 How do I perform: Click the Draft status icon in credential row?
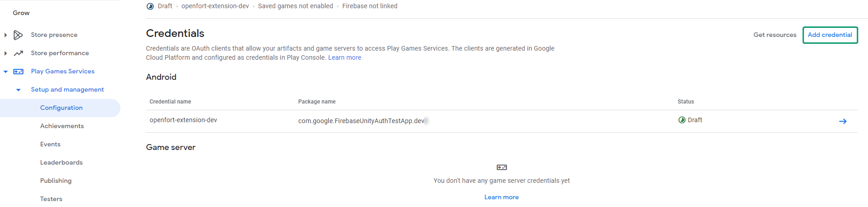point(682,120)
